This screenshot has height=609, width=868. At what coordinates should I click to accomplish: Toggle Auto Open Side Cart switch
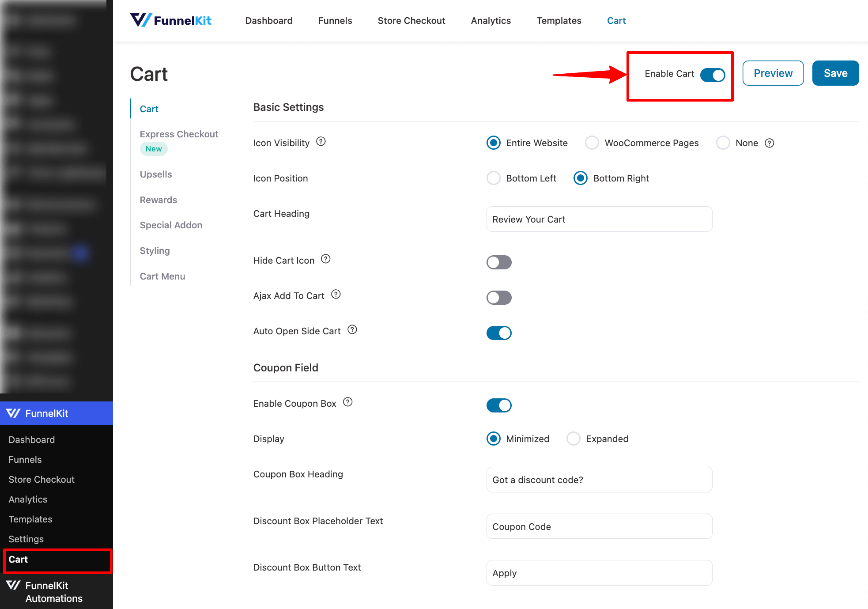499,333
